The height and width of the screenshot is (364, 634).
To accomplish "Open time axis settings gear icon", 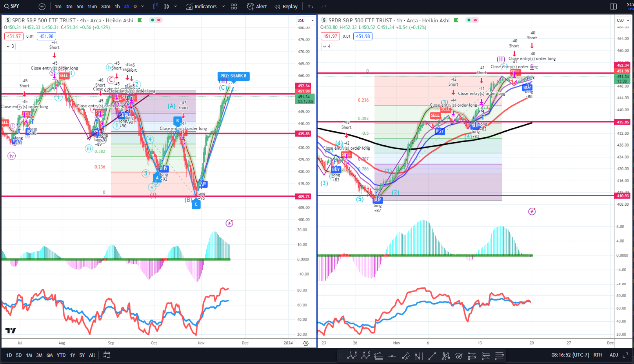I will 306,343.
